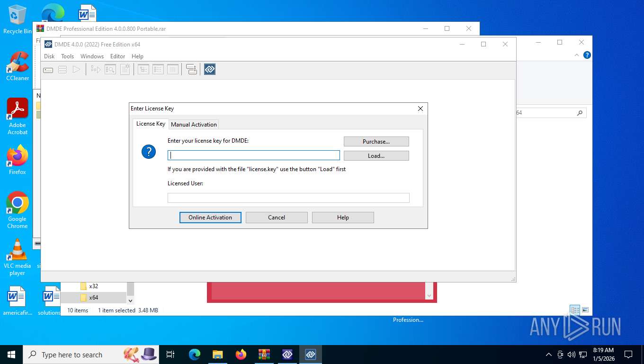The height and width of the screenshot is (364, 644).
Task: Click the Windows Start button
Action: click(11, 355)
